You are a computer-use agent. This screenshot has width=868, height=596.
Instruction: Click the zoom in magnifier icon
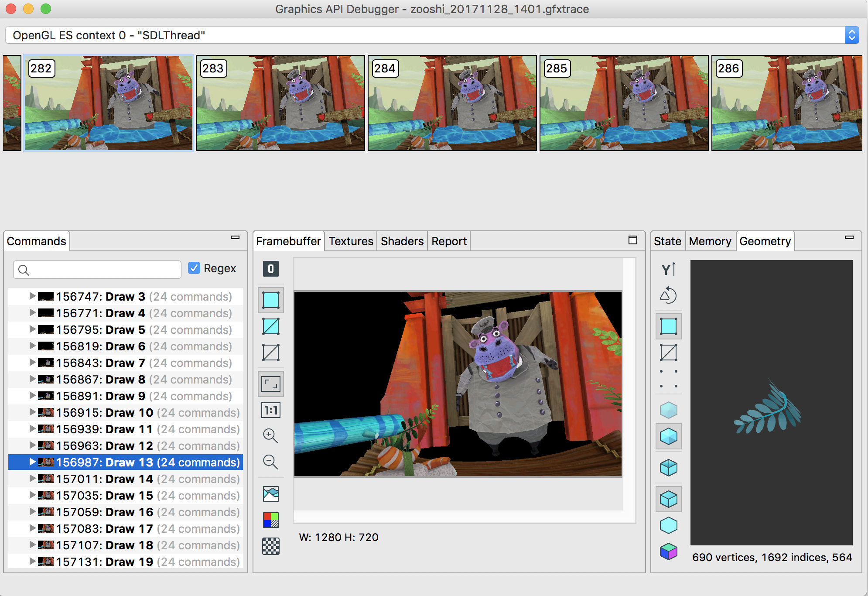[270, 435]
